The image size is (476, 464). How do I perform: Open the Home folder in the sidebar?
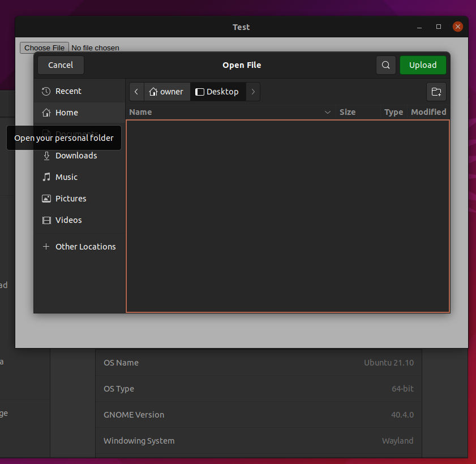coord(80,113)
